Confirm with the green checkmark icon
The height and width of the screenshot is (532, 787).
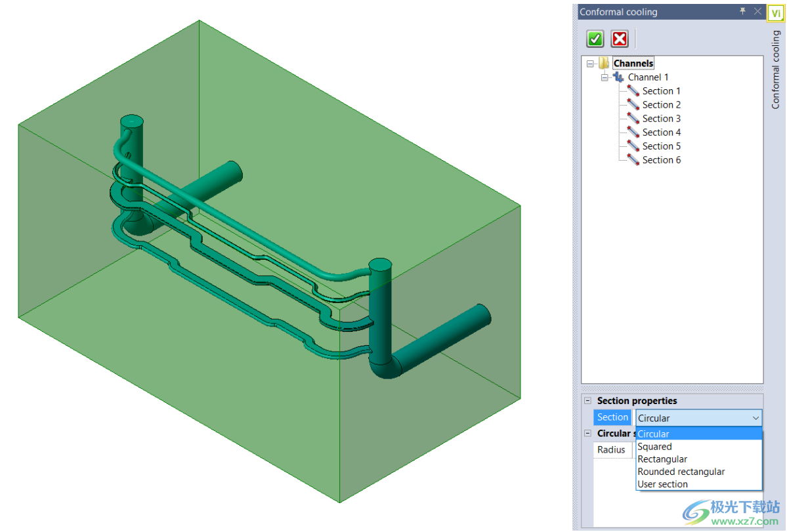(595, 39)
